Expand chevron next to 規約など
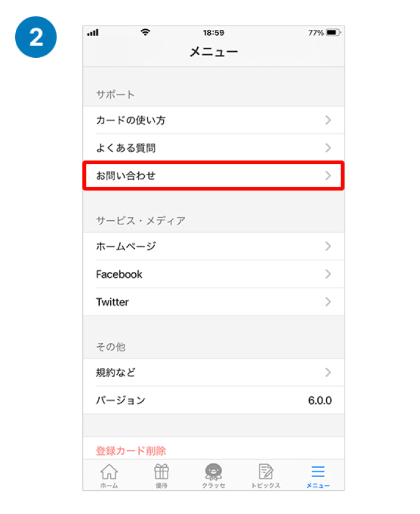Image resolution: width=420 pixels, height=514 pixels. point(328,372)
